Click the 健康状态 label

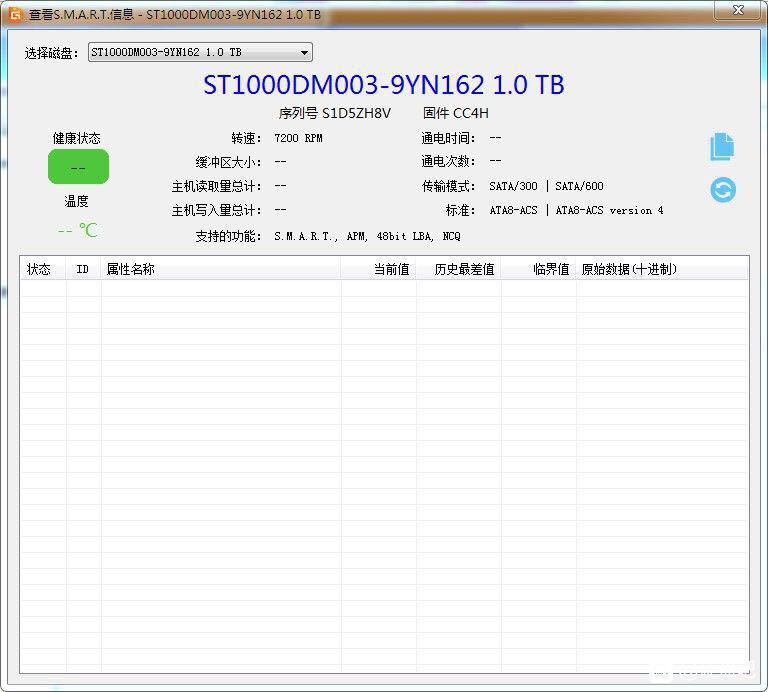[x=76, y=138]
